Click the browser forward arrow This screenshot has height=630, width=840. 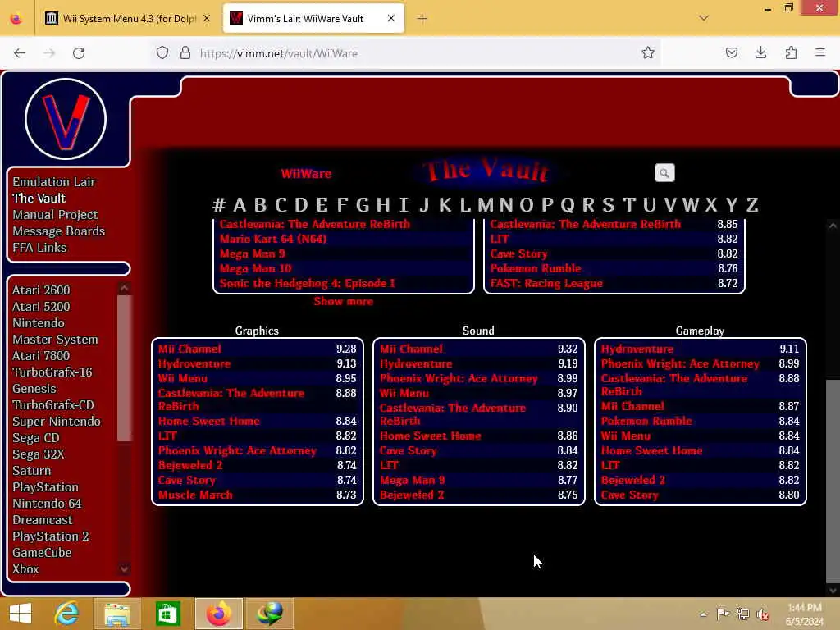click(x=49, y=53)
